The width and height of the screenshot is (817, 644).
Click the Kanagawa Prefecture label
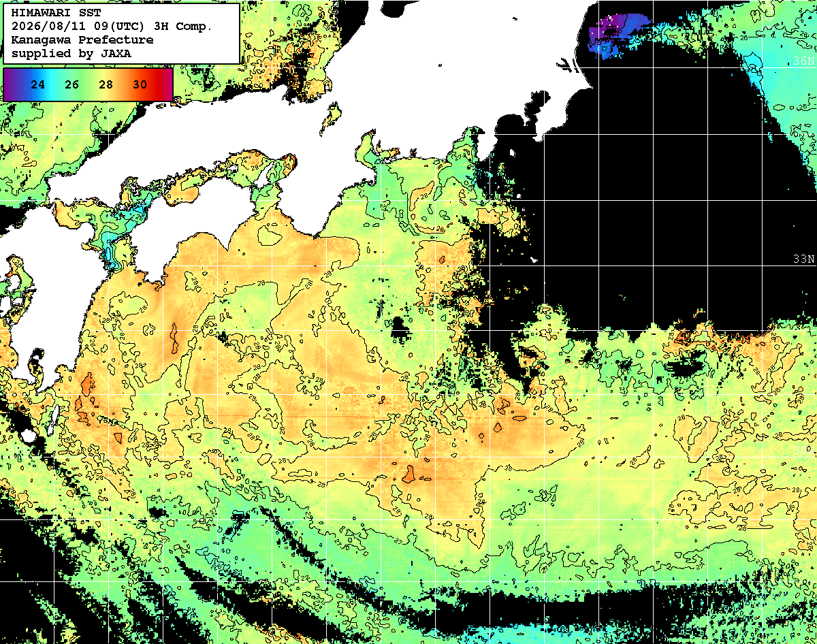tap(82, 39)
